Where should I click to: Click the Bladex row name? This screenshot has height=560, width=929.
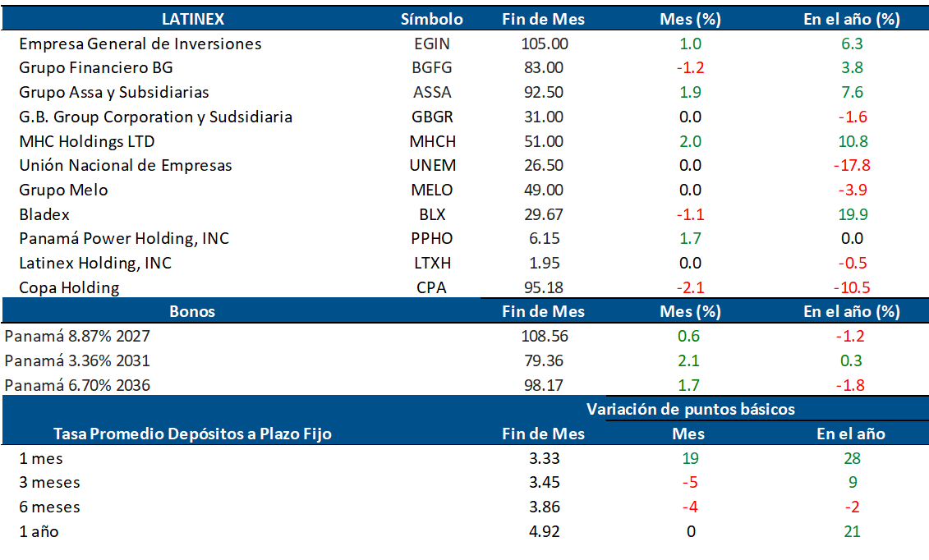pyautogui.click(x=44, y=214)
